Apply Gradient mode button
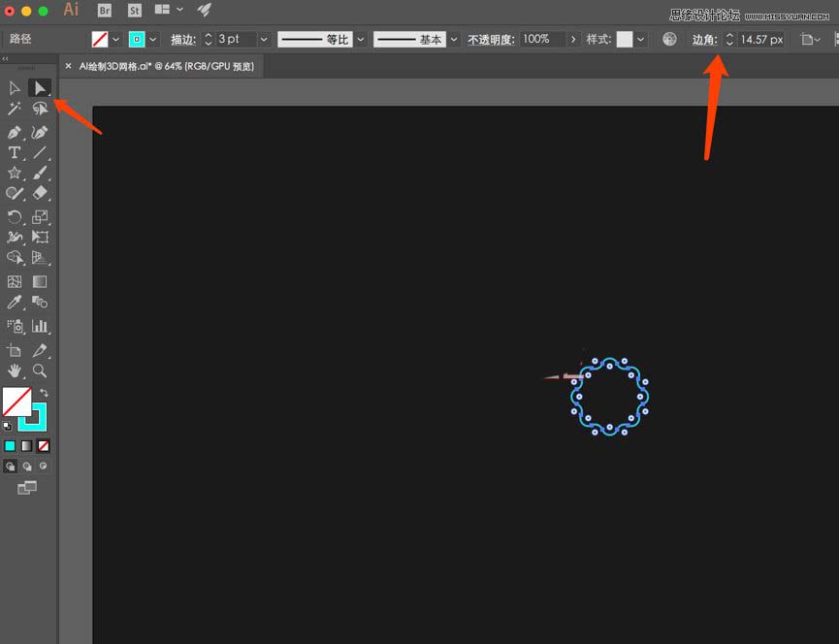 pyautogui.click(x=27, y=445)
